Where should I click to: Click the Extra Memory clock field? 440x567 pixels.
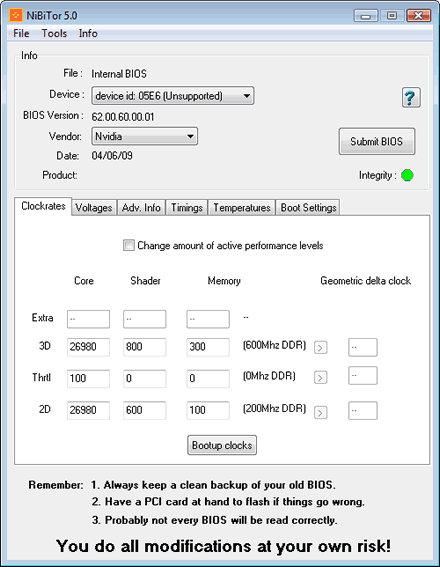click(x=208, y=319)
